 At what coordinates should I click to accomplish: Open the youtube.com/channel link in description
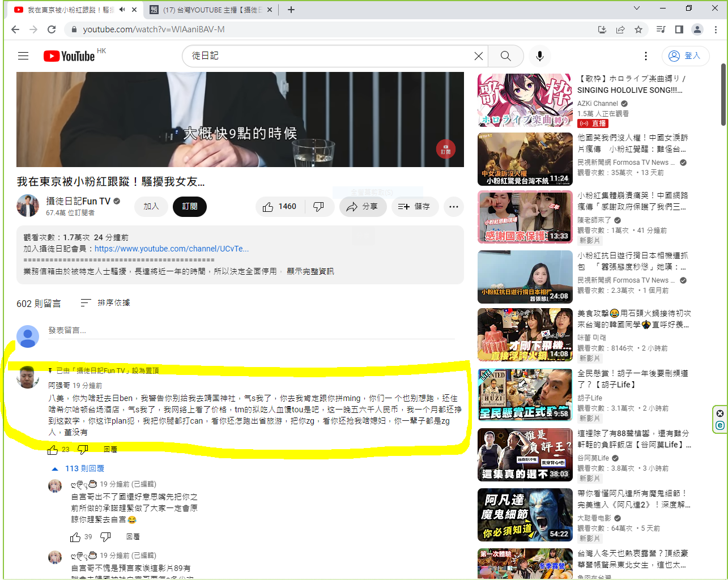[x=172, y=249]
